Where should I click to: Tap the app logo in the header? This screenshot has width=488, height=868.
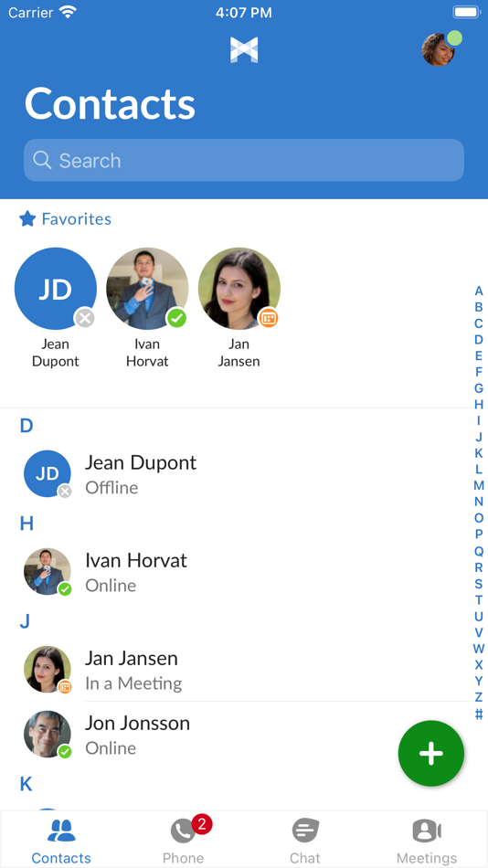(244, 50)
